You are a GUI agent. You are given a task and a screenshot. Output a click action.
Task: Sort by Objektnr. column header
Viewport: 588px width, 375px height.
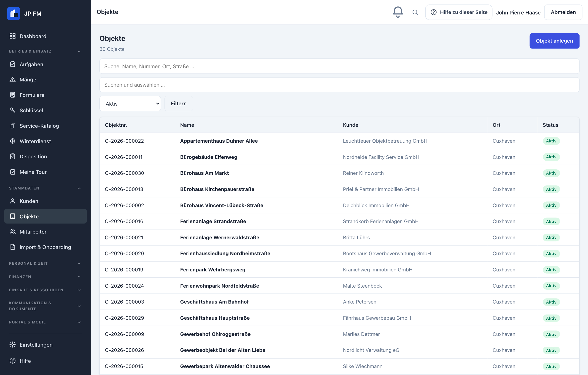click(116, 125)
